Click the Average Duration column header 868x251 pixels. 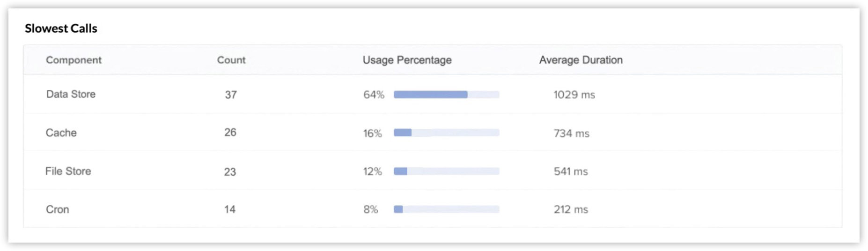[x=581, y=60]
